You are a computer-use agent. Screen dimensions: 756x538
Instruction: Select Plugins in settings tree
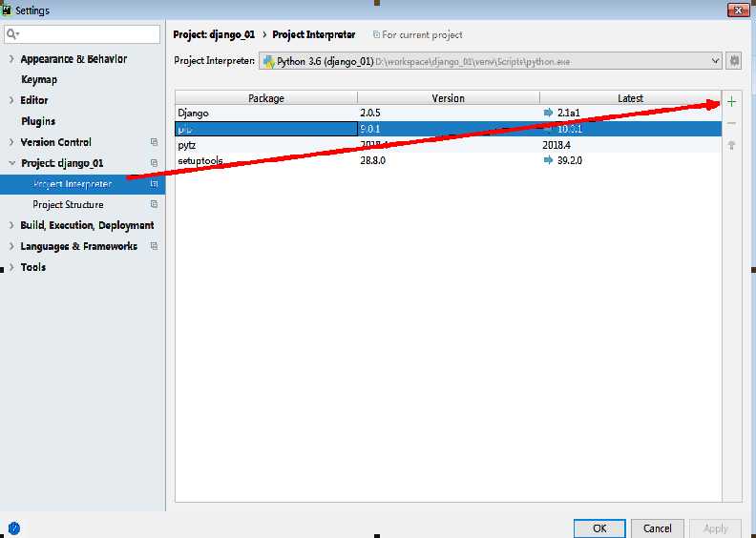tap(38, 121)
